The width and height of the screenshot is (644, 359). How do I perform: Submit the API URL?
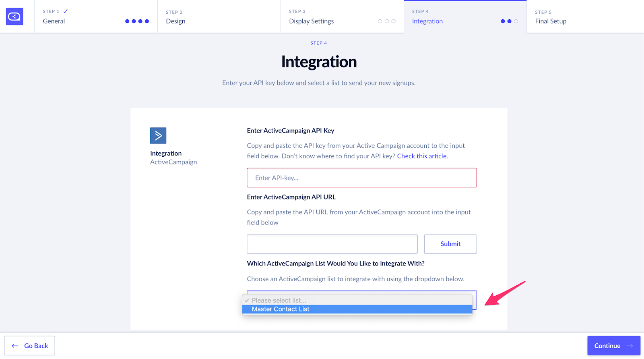point(450,244)
